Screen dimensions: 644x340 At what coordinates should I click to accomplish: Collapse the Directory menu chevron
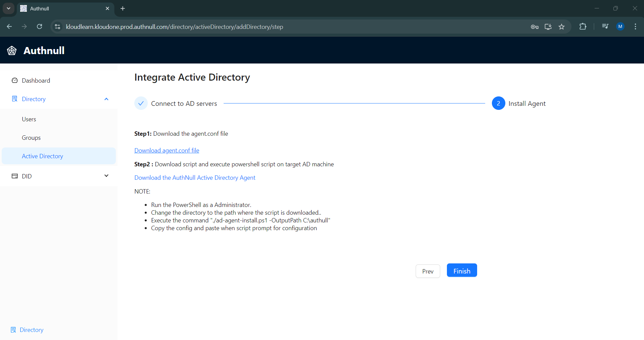point(106,99)
